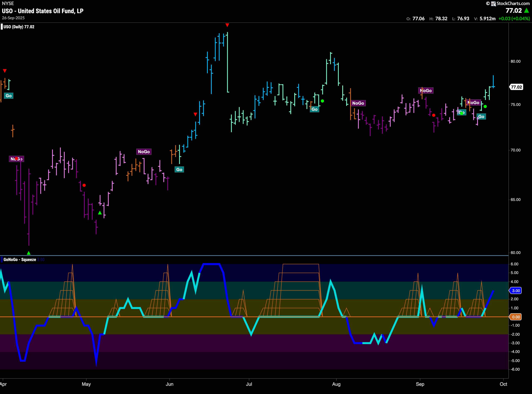
Task: Select the 60.00 price axis label
Action: [x=516, y=253]
